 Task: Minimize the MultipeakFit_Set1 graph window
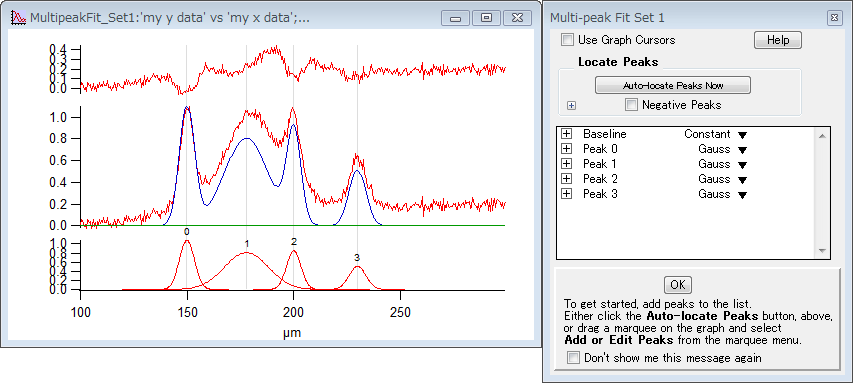(455, 18)
